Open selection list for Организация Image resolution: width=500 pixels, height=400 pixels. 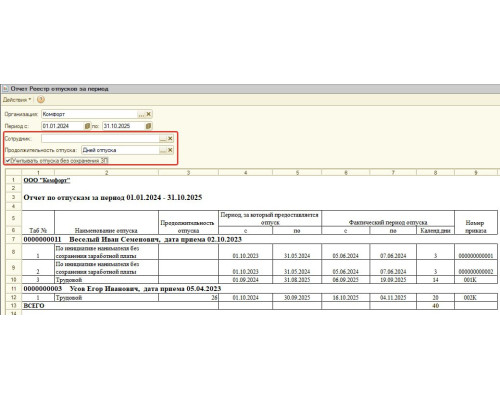pyautogui.click(x=142, y=114)
